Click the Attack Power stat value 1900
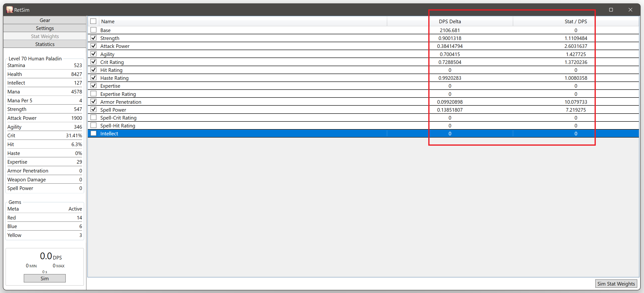 (x=77, y=118)
